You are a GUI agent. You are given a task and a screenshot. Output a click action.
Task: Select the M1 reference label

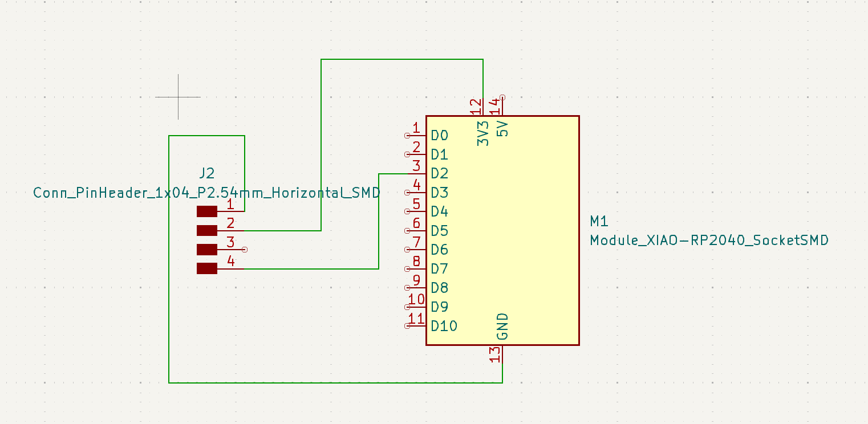click(x=600, y=221)
